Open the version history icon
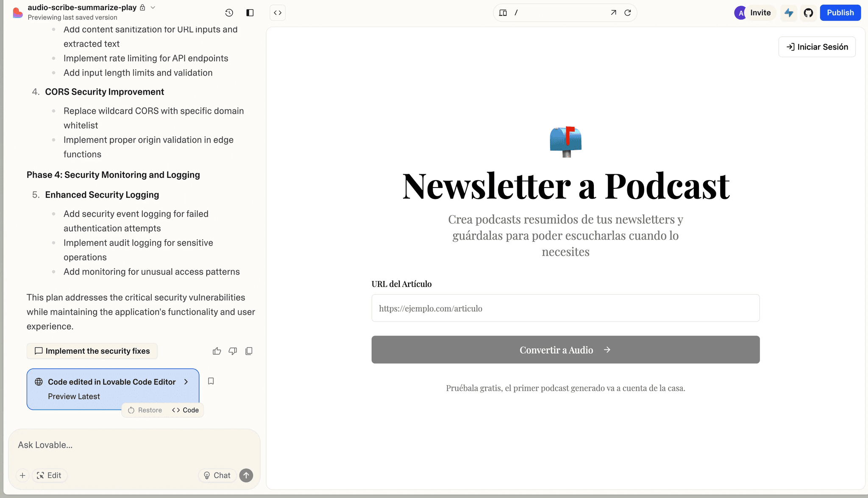 (x=229, y=13)
